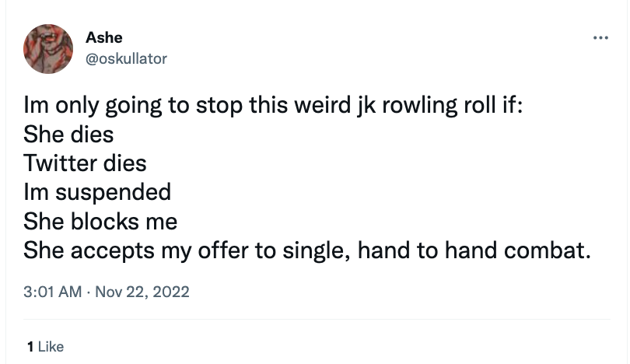Click the Nov 22, 2022 date

tap(142, 292)
